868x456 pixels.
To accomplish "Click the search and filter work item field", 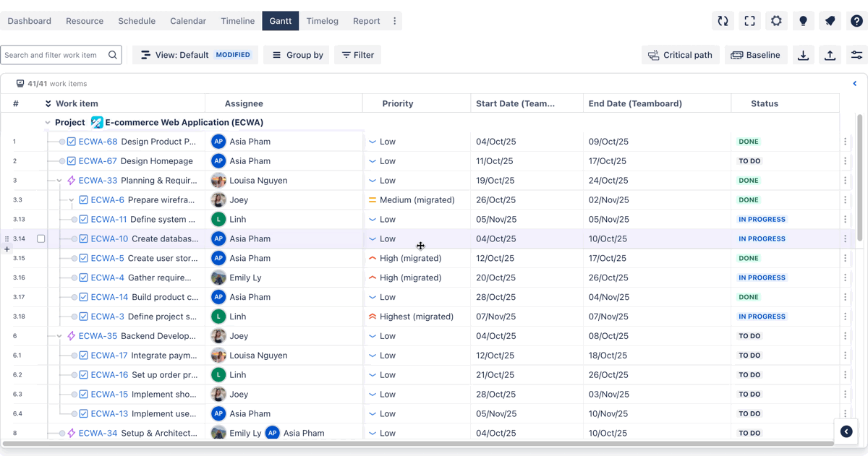I will coord(54,55).
